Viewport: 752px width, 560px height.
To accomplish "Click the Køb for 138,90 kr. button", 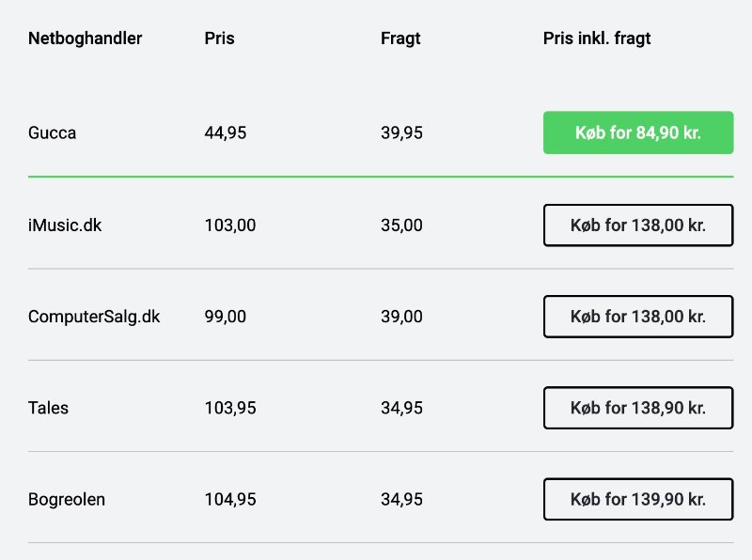I will point(638,408).
